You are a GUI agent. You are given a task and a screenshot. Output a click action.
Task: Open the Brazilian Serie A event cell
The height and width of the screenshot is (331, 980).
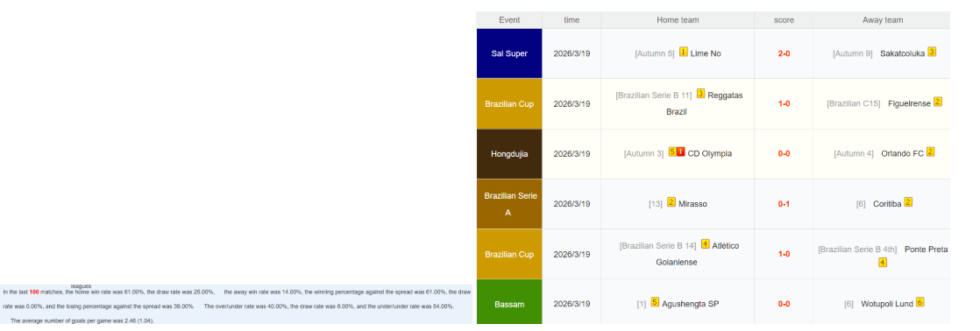click(509, 204)
